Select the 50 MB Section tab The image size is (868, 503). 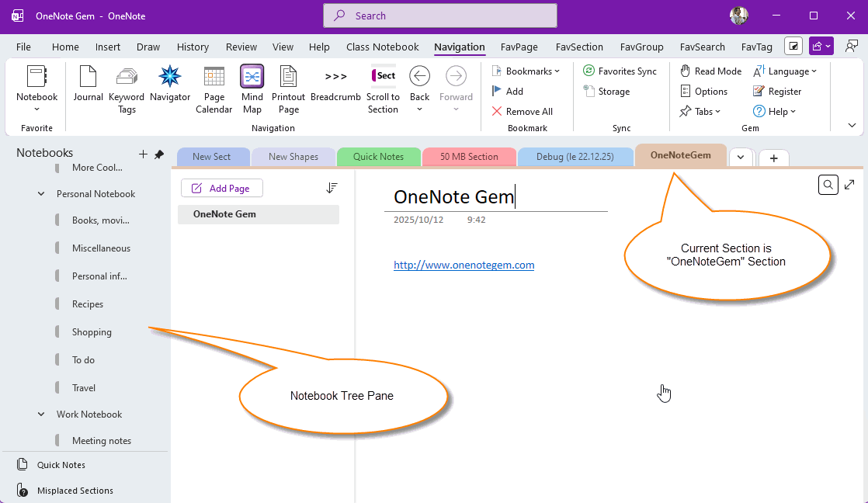pos(469,157)
